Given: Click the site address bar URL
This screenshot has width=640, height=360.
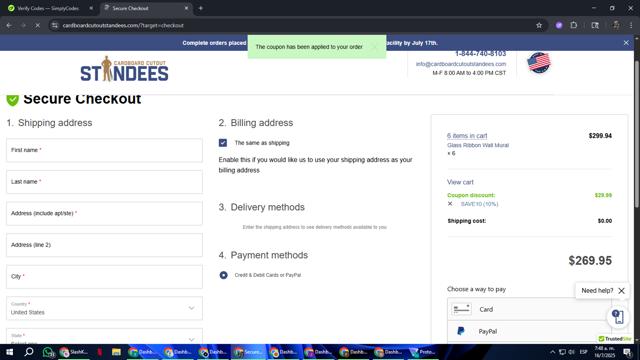Looking at the screenshot, I should (x=123, y=25).
